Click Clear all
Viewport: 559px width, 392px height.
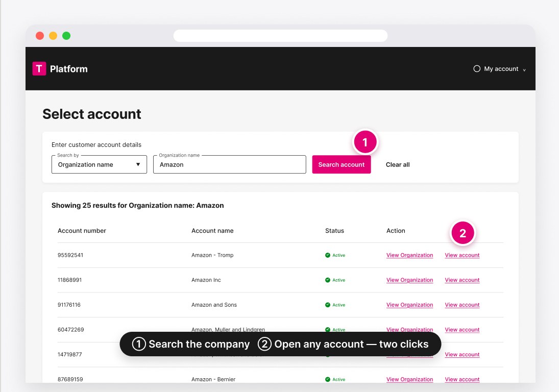click(x=398, y=165)
